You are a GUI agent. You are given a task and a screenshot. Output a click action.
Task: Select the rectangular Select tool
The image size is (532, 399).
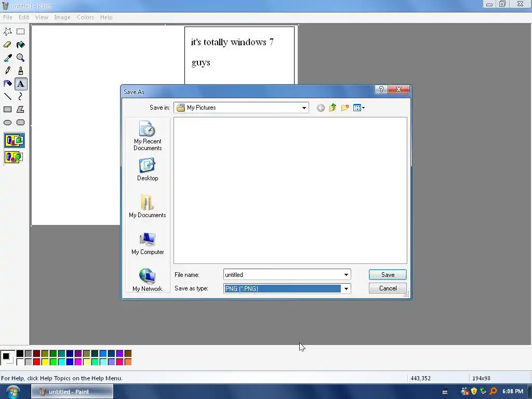pyautogui.click(x=21, y=32)
